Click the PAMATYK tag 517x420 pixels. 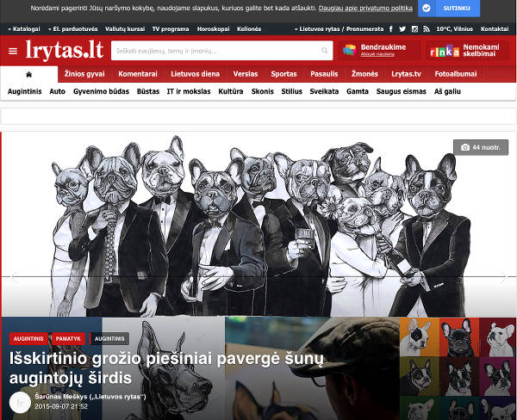(68, 338)
